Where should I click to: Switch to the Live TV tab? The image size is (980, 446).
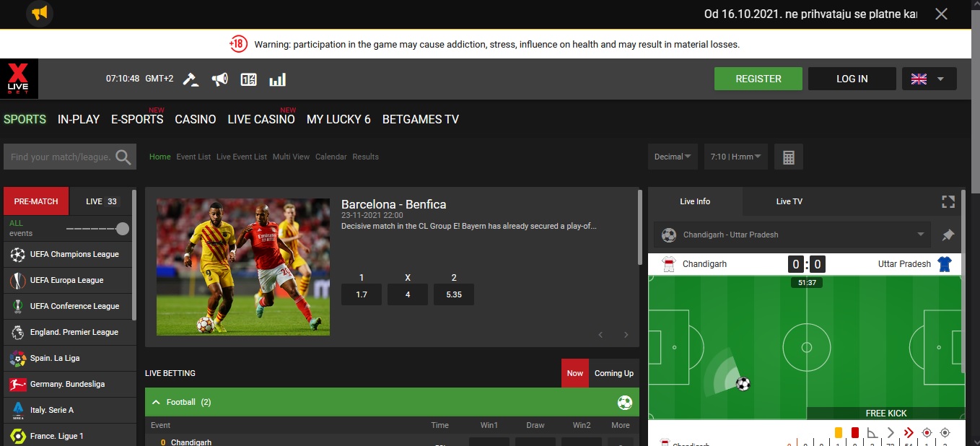coord(789,201)
